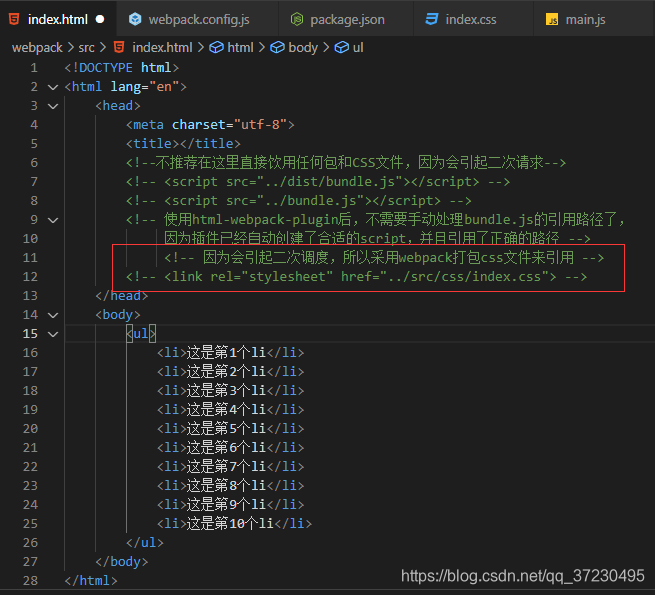Select html element in the breadcrumb

tap(240, 48)
